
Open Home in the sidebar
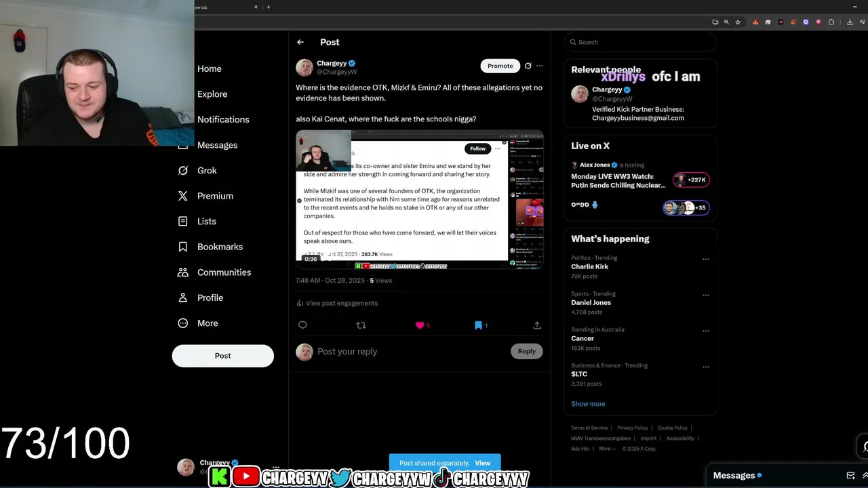[x=209, y=68]
